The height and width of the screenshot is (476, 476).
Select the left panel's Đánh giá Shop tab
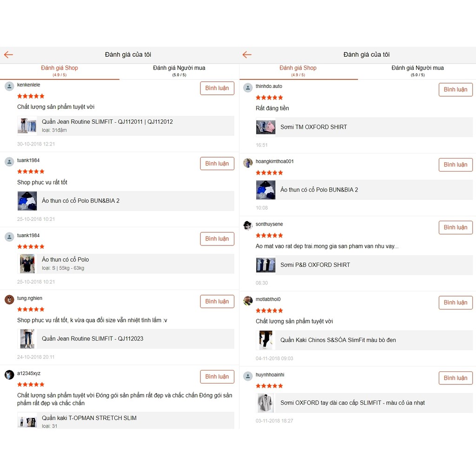coord(59,71)
